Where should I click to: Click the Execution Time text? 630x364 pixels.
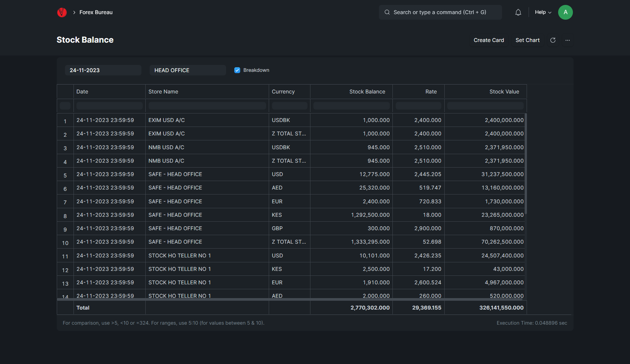click(x=532, y=323)
